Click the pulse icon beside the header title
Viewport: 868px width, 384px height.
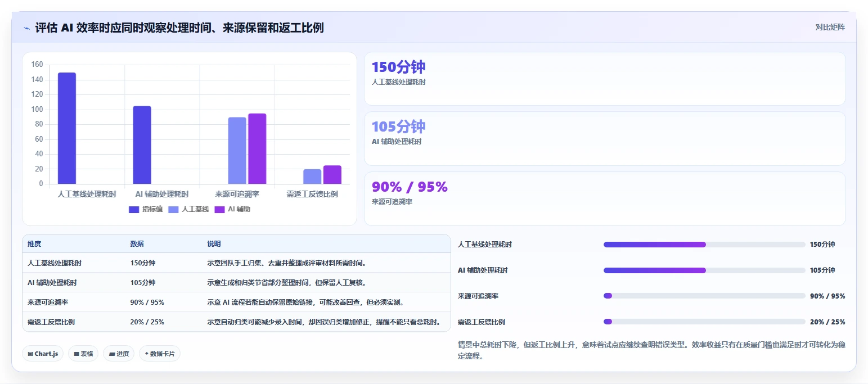coord(26,28)
